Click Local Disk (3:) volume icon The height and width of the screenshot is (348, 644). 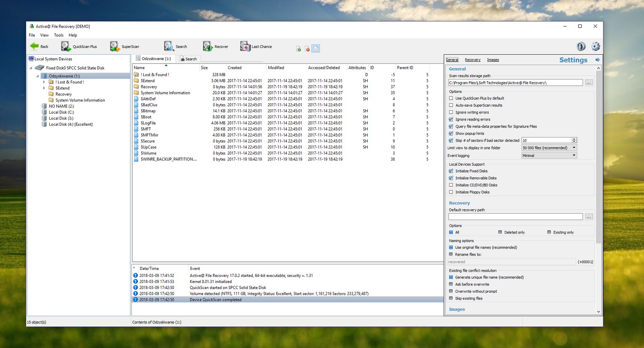click(45, 118)
